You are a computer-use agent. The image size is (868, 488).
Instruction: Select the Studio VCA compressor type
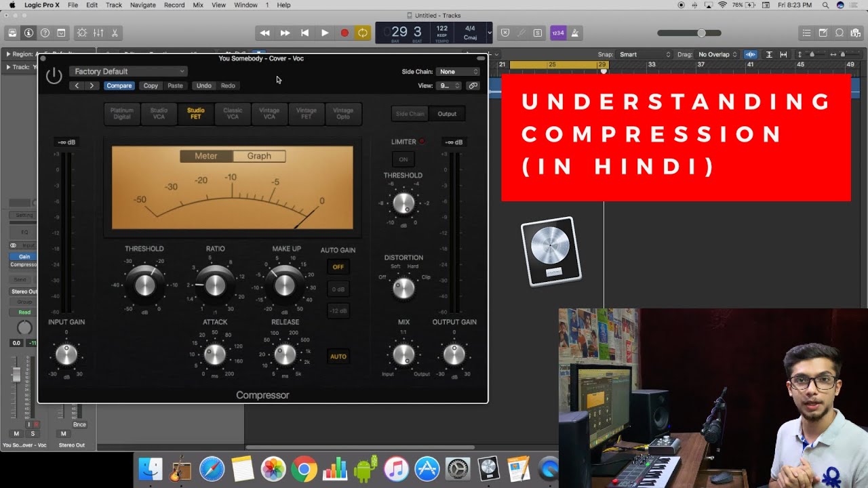pos(159,114)
